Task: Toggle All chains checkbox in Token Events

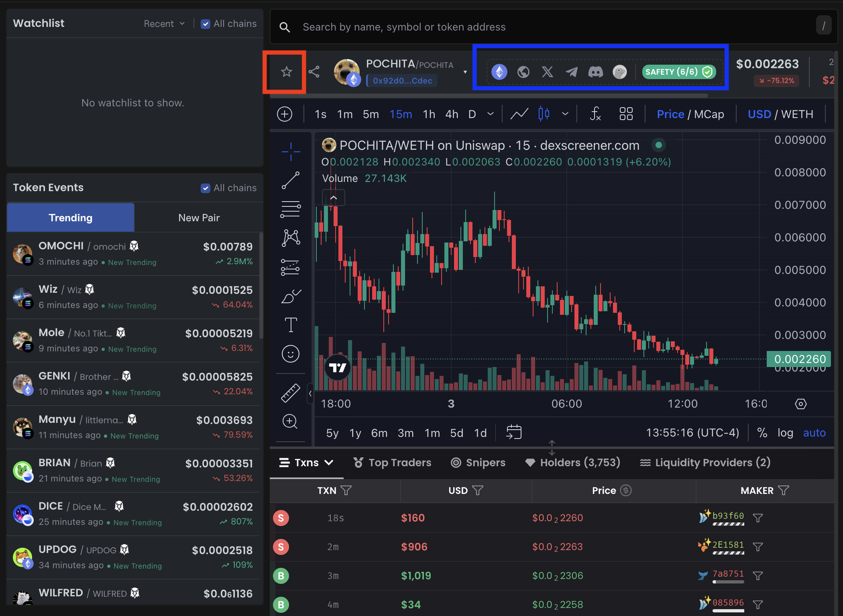Action: [x=205, y=188]
